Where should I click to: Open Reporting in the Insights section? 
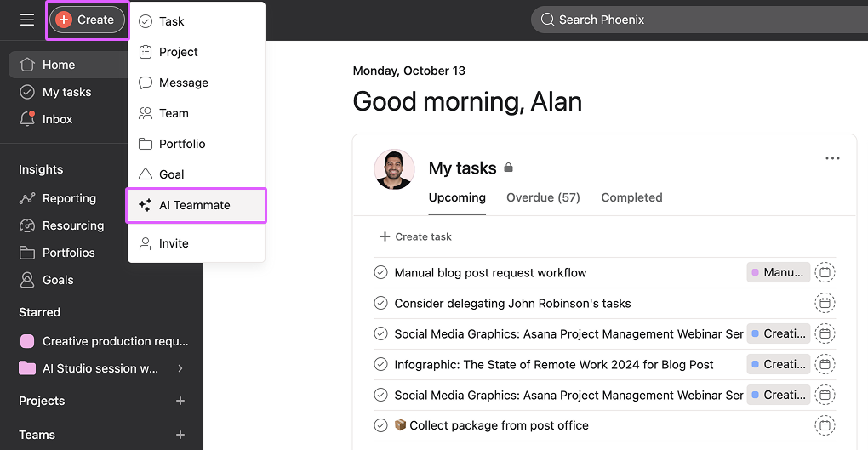[69, 198]
